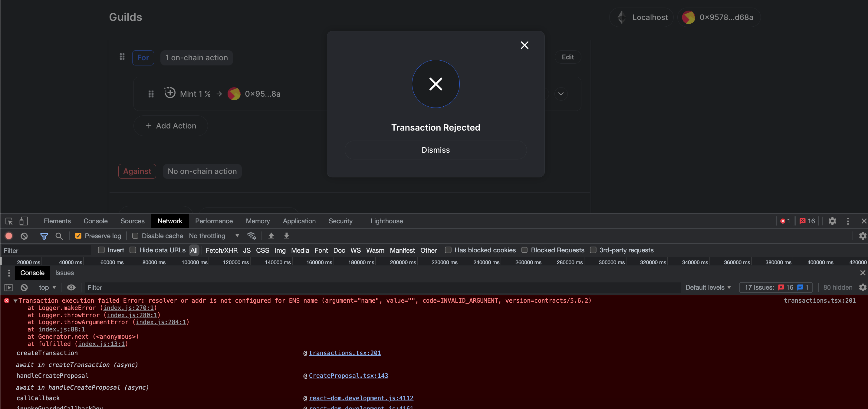Create a live expression with the eye icon

[x=71, y=287]
